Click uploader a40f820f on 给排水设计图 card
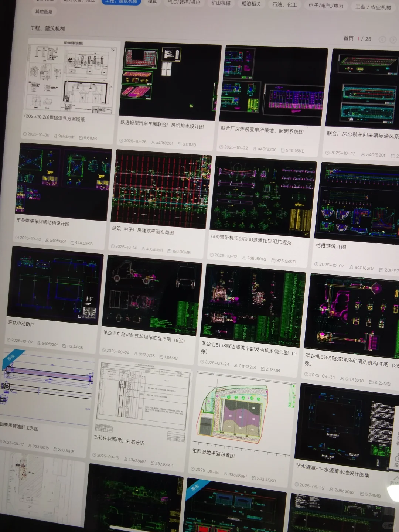Viewport: 399px width, 532px height. coord(164,143)
